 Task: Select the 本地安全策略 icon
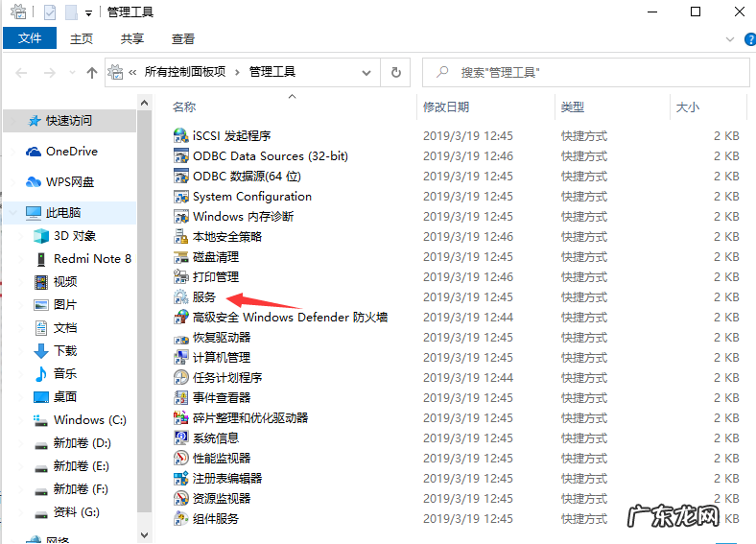(x=180, y=236)
